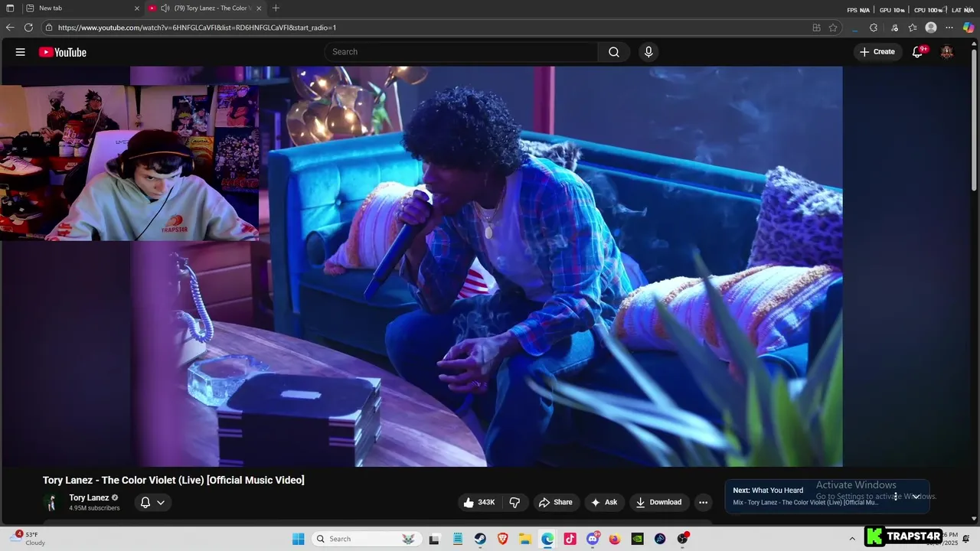Image resolution: width=980 pixels, height=551 pixels.
Task: Share the video
Action: (x=556, y=502)
